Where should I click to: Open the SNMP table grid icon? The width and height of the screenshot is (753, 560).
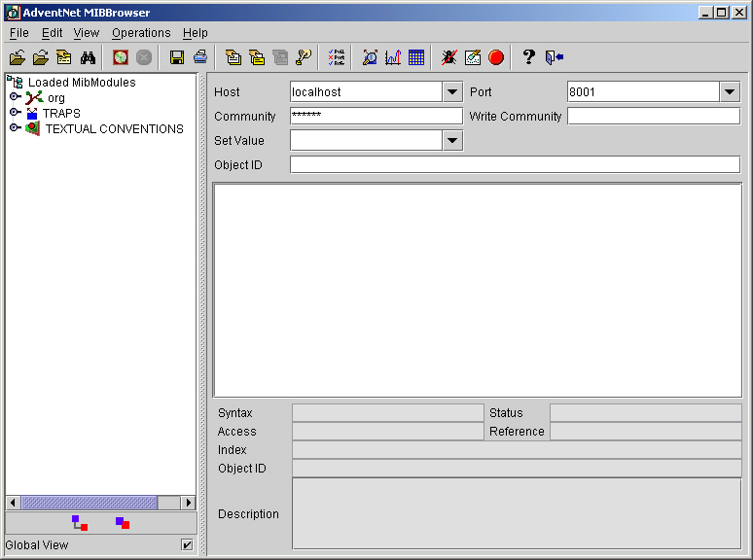click(416, 57)
